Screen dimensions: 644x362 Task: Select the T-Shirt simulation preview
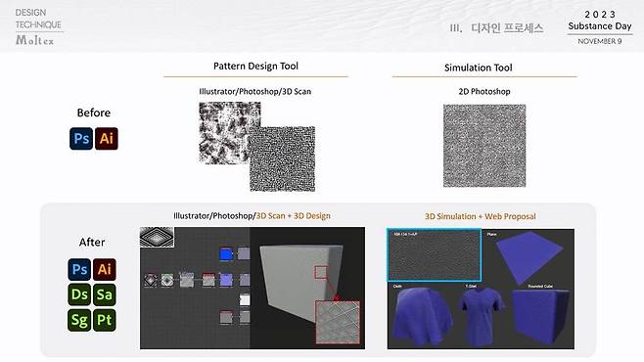[482, 316]
